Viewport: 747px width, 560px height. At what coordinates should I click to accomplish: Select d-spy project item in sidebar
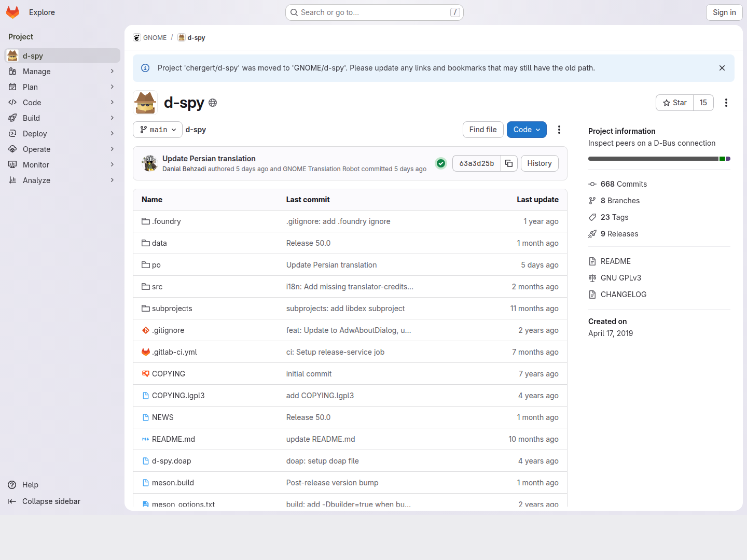click(x=62, y=55)
